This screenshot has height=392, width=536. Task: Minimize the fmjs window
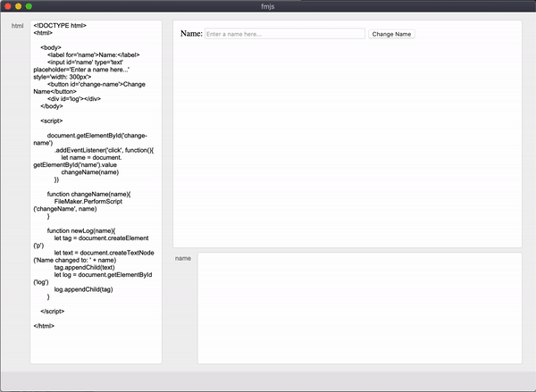pos(19,6)
